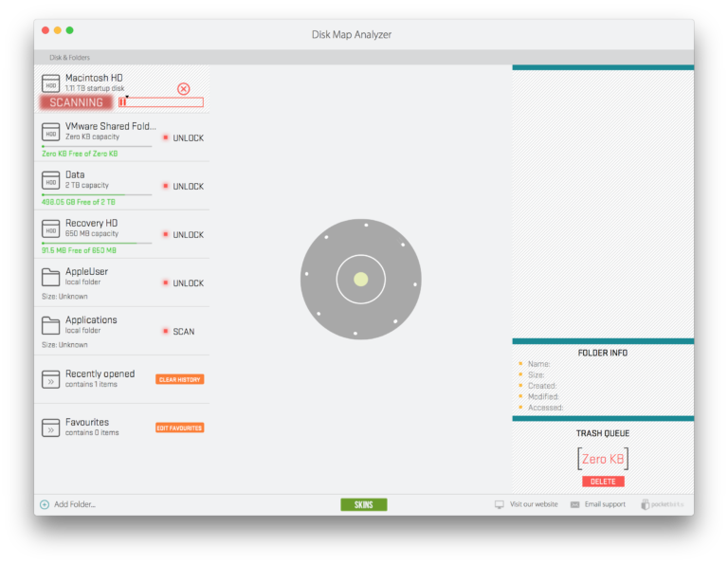Click the central disk map circle

pyautogui.click(x=361, y=279)
